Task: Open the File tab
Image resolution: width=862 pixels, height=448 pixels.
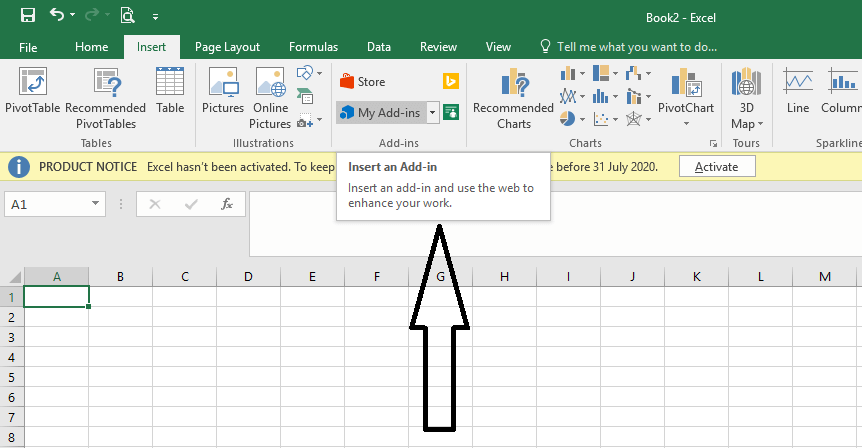Action: pyautogui.click(x=28, y=47)
